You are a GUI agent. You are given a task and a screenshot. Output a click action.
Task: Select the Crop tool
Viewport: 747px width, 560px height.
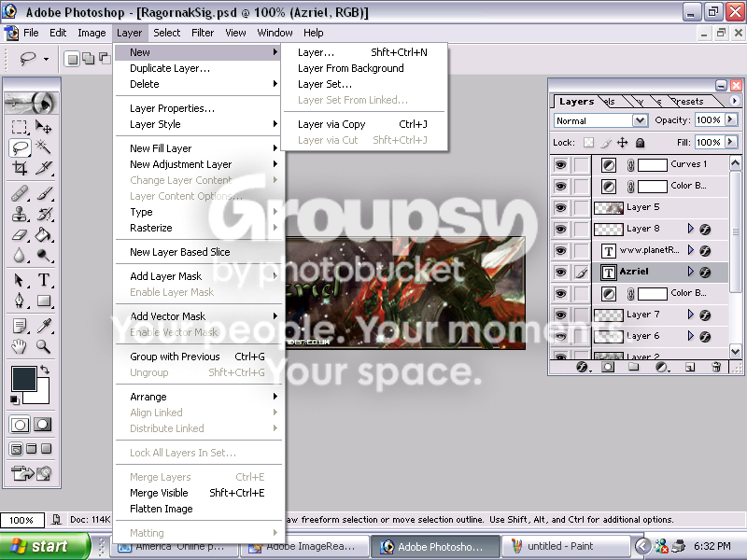tap(20, 168)
